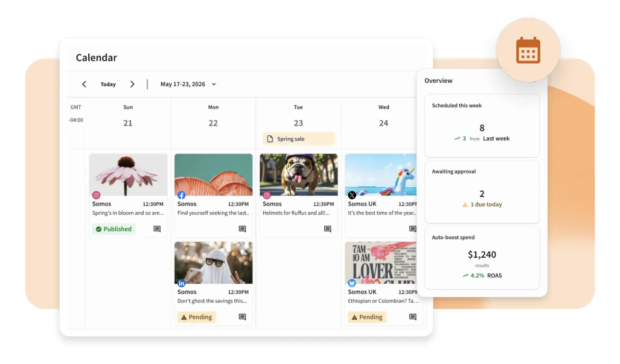Click the Calendar panel title
Screen dimensions: 620x364
(96, 58)
